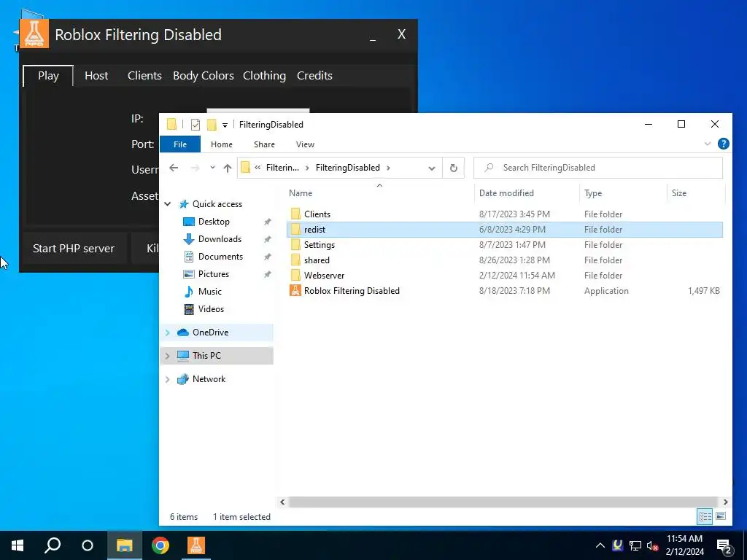Expand the Network tree node
Viewport: 747px width, 560px height.
tap(168, 379)
